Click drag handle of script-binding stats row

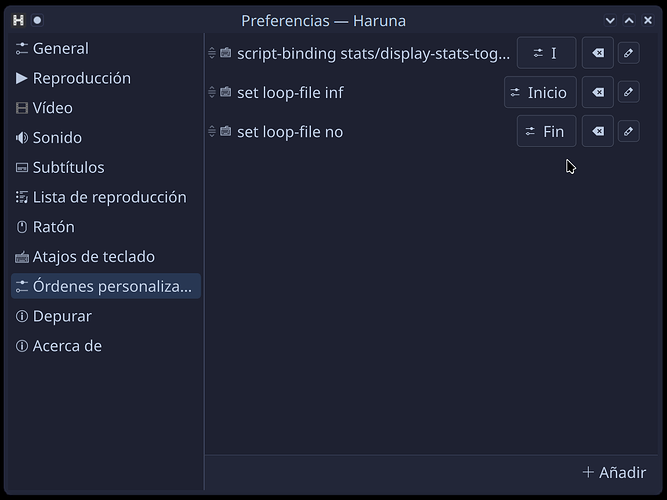tap(212, 53)
